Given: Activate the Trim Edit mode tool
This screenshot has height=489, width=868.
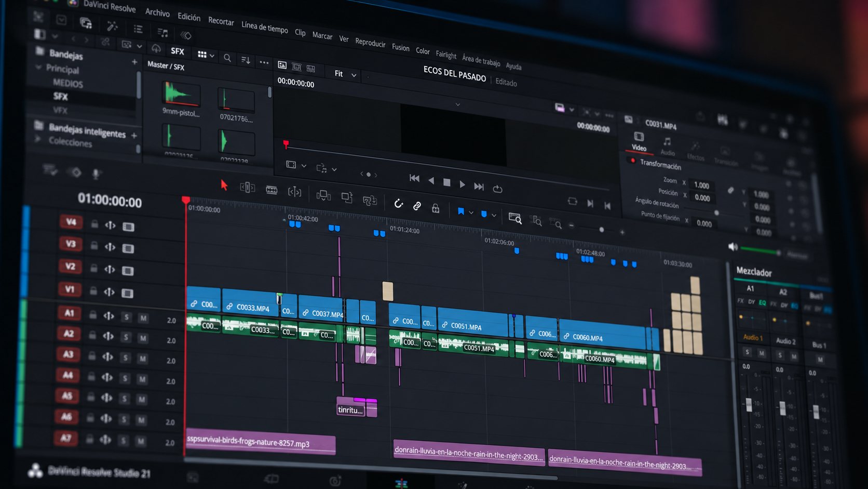Looking at the screenshot, I should point(248,187).
